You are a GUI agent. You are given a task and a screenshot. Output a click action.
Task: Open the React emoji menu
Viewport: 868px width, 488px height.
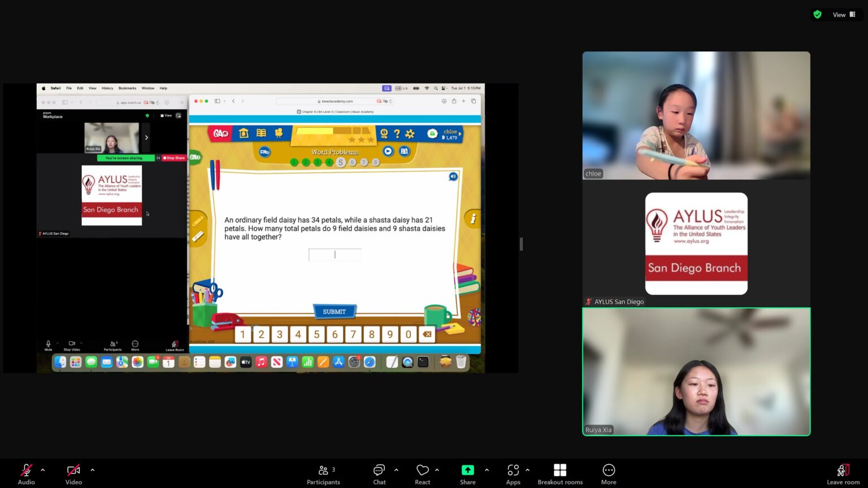click(422, 473)
